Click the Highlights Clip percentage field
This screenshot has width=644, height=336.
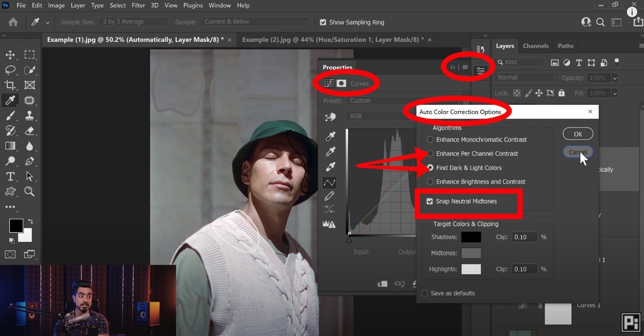click(x=524, y=269)
